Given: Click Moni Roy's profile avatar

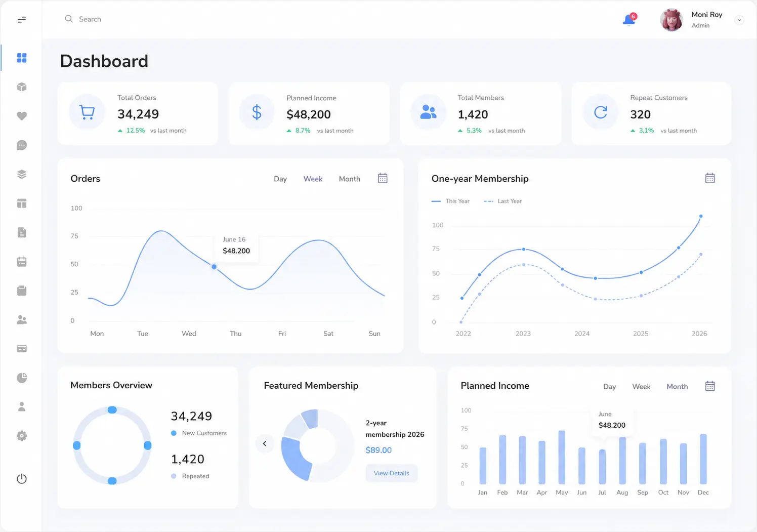Looking at the screenshot, I should click(671, 20).
